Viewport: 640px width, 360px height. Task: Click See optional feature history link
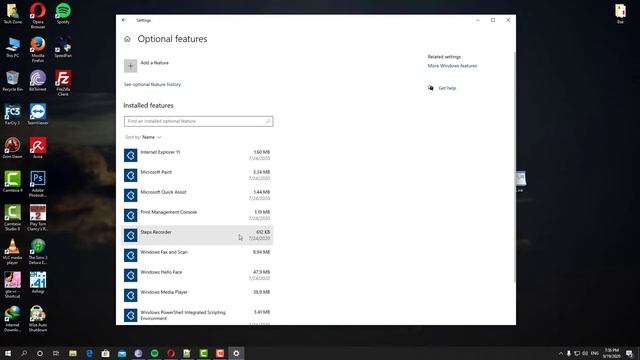coord(152,84)
